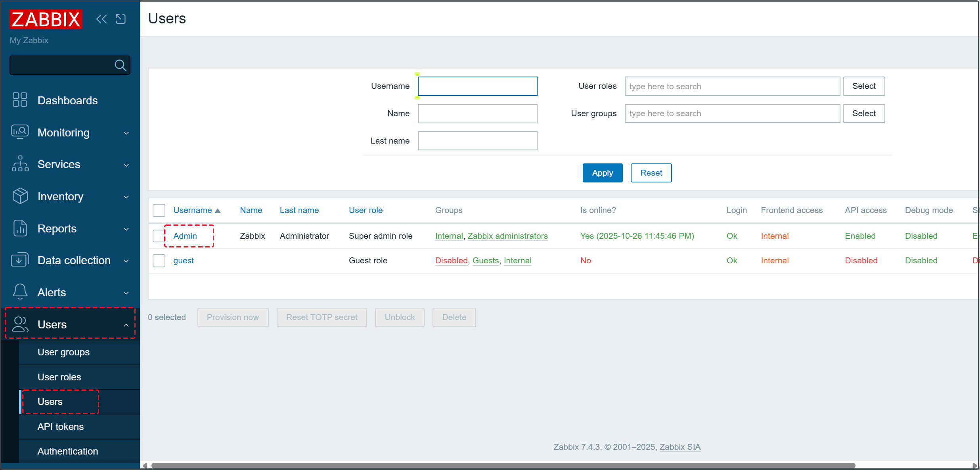
Task: Click the Inventory box icon
Action: (x=20, y=196)
